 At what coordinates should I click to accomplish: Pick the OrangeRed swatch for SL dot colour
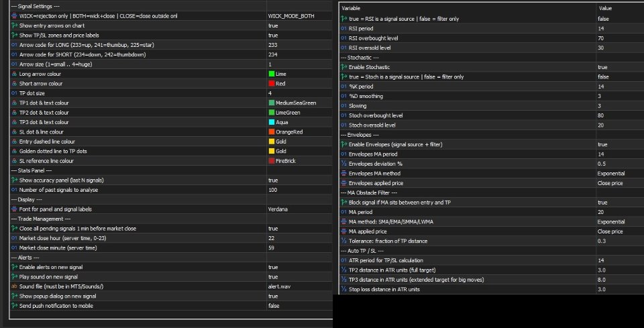coord(272,132)
